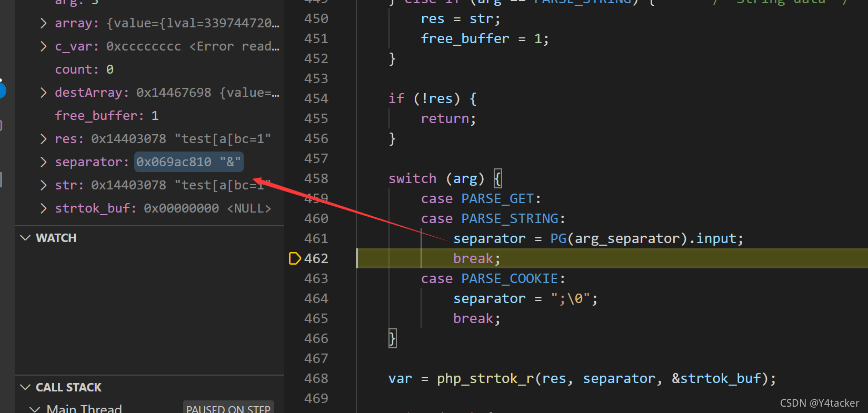Click php_strtok_r function call on line 468
The height and width of the screenshot is (413, 868).
tap(485, 378)
